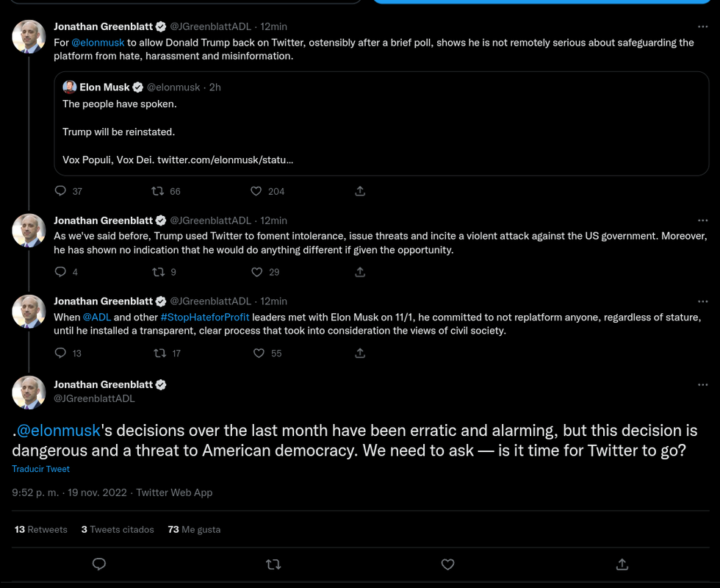
Task: Like the tweet with 204 likes
Action: (x=256, y=190)
